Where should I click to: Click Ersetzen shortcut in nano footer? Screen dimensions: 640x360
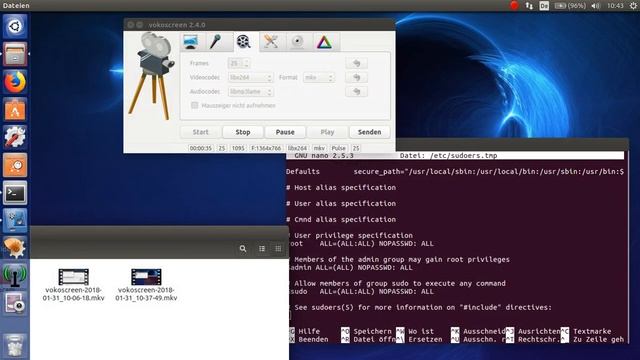pyautogui.click(x=419, y=339)
